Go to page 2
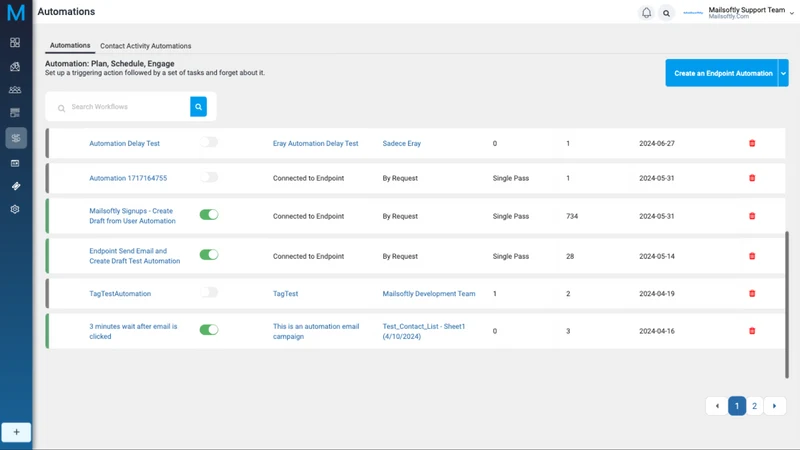The height and width of the screenshot is (450, 800). (x=755, y=406)
